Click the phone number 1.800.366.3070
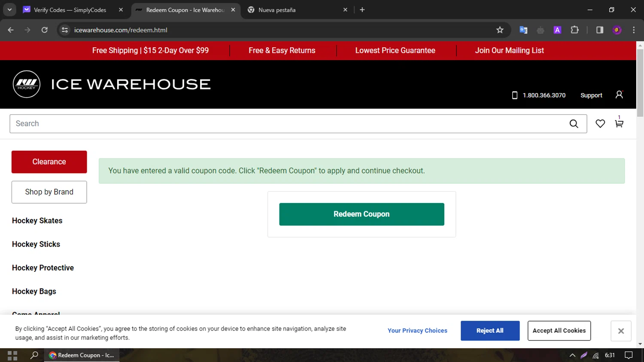644x362 pixels. coord(544,95)
